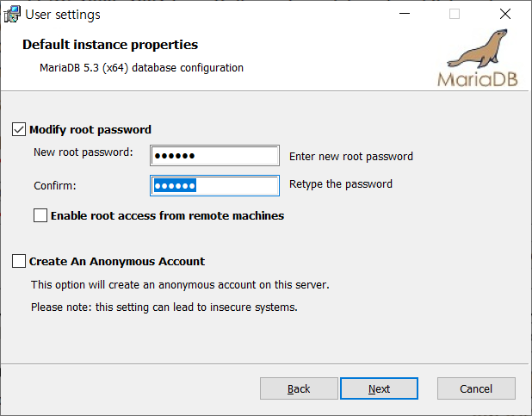532x416 pixels.
Task: Click the MariaDB seal logo
Action: [478, 58]
